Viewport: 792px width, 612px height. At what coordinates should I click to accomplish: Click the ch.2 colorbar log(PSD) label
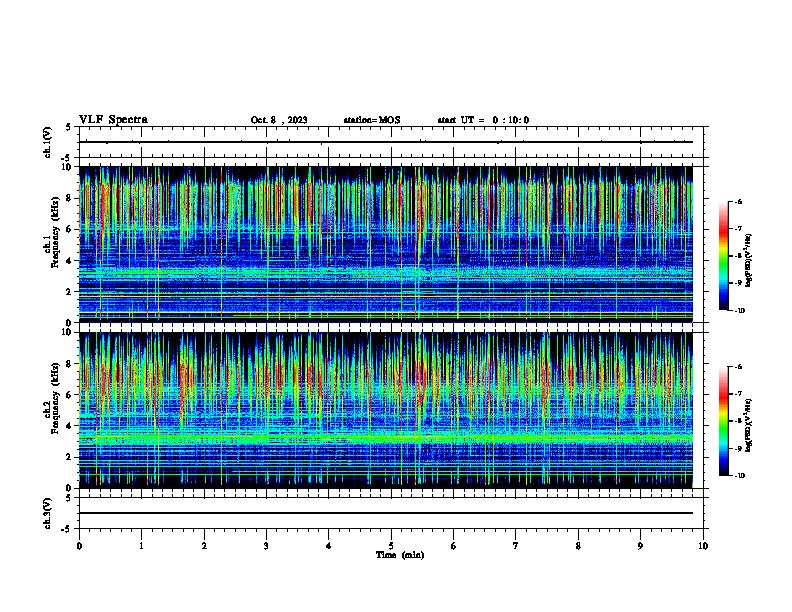(748, 425)
